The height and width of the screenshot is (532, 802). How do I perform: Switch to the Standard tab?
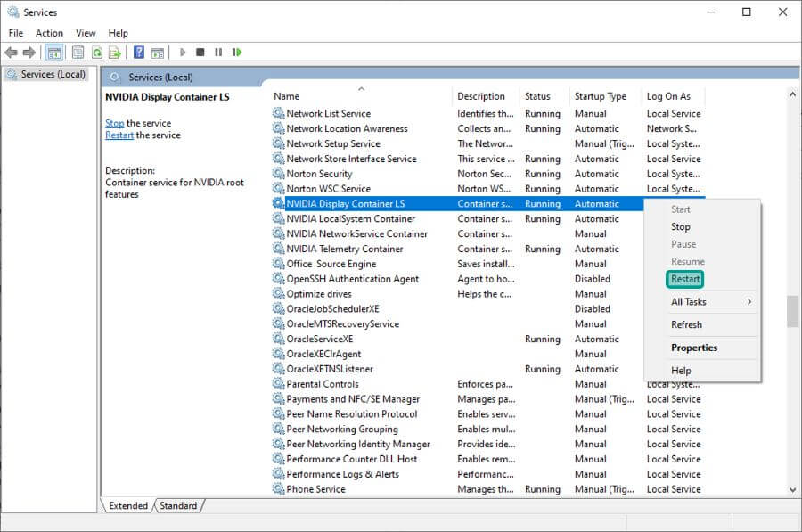(x=178, y=505)
